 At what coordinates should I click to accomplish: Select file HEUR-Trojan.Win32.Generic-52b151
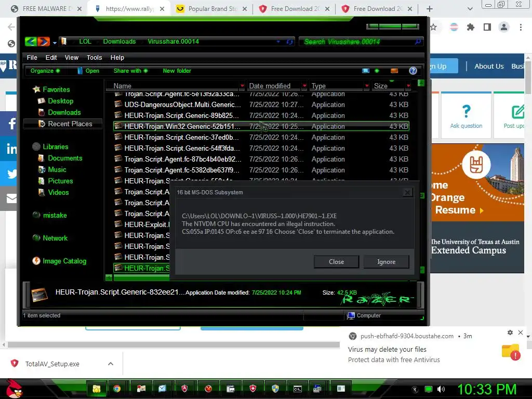261,126
